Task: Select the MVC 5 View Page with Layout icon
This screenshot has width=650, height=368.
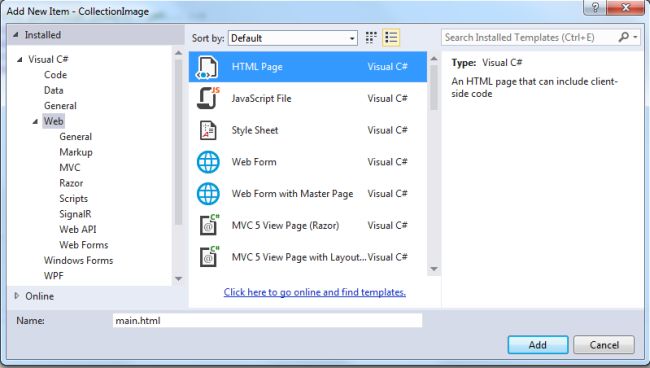Action: point(209,257)
